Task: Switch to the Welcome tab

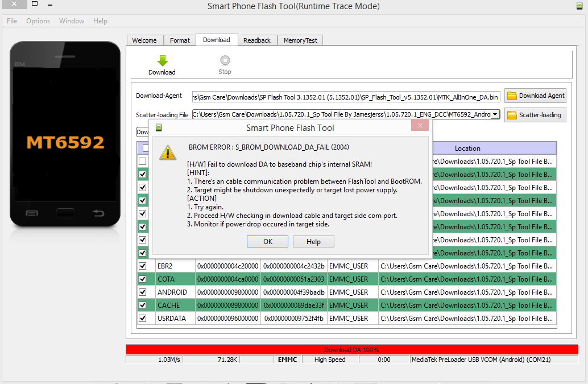Action: [x=144, y=40]
